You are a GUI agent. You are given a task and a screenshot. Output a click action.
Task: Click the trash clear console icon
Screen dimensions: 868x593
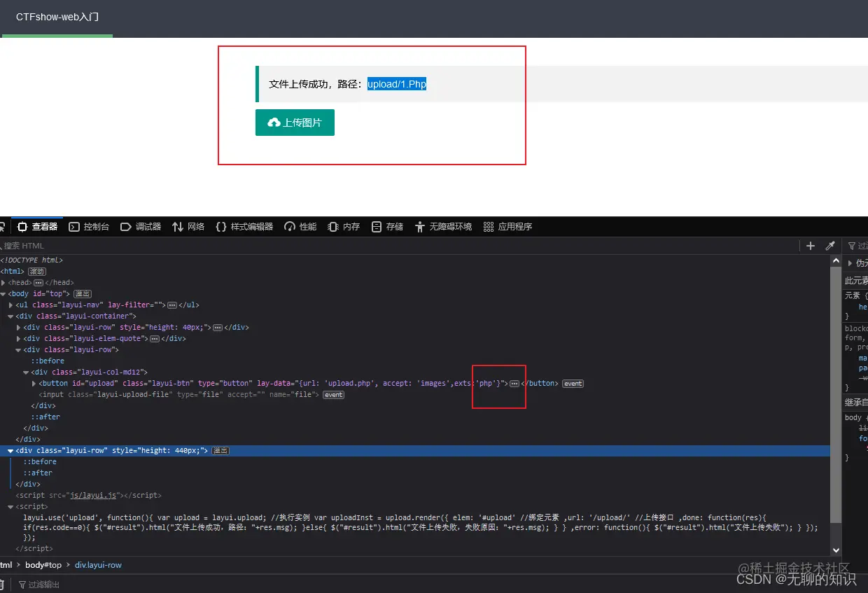click(x=1, y=585)
